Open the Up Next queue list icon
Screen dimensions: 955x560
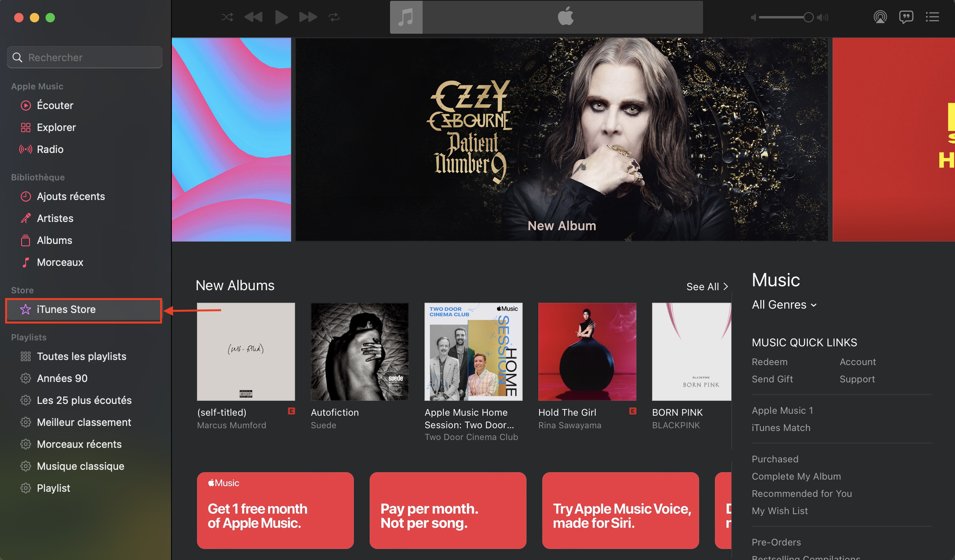932,17
